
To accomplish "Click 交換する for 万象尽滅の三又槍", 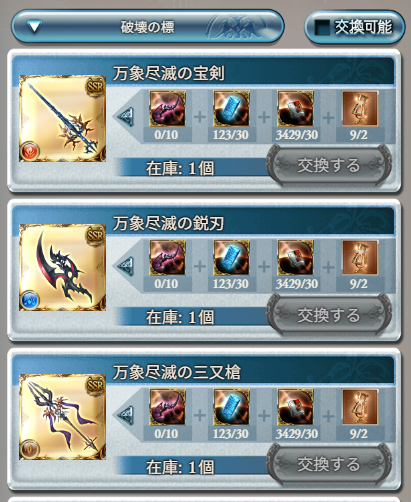I will 329,464.
